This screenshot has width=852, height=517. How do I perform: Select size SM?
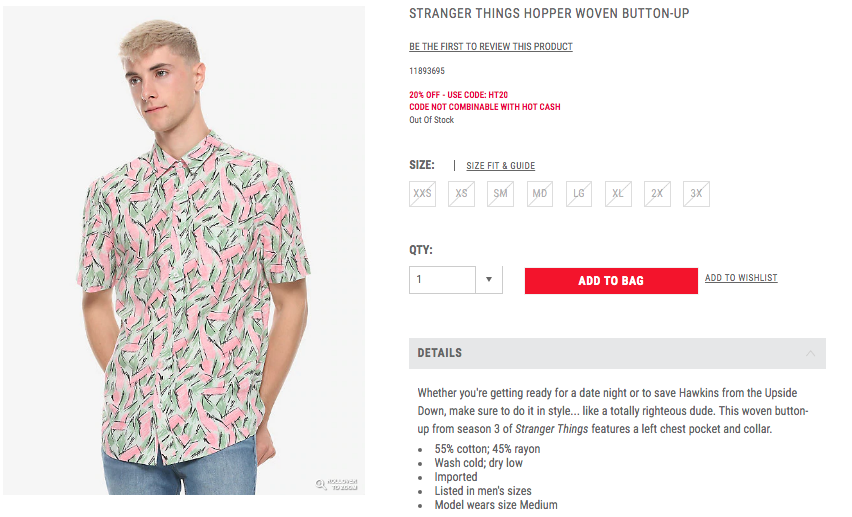click(x=500, y=193)
